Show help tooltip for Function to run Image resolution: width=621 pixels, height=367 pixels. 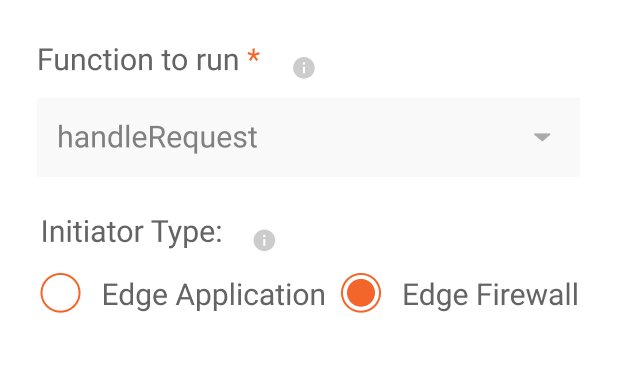pos(304,68)
